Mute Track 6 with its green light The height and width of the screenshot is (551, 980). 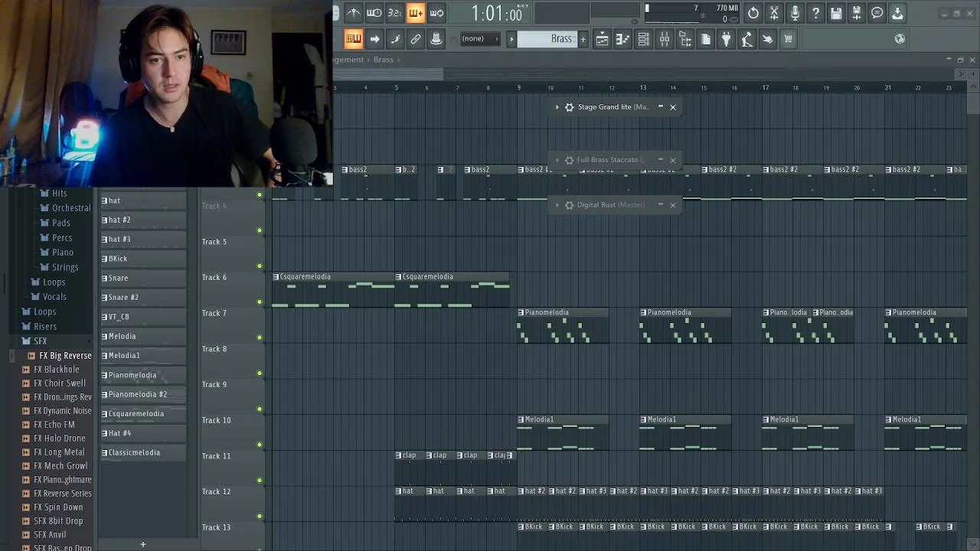coord(260,302)
